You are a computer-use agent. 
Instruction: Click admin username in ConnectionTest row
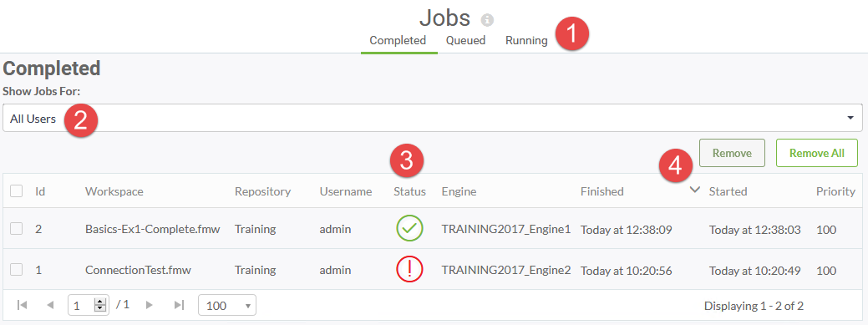[x=335, y=270]
